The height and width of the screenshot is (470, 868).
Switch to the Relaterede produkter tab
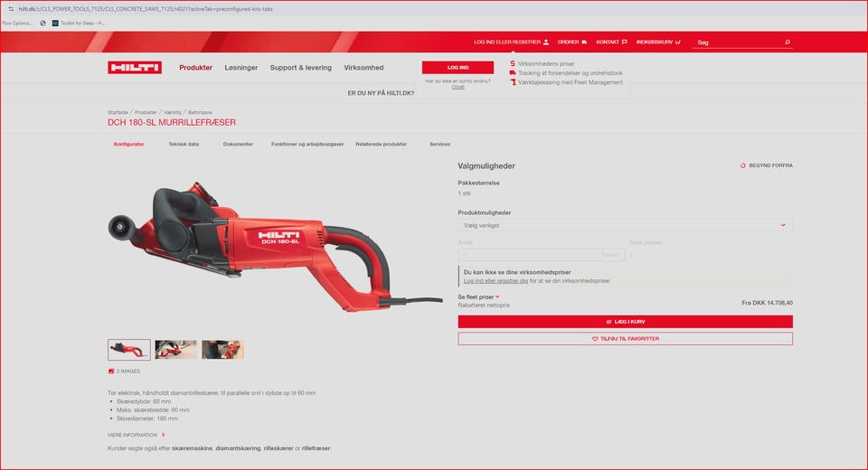(381, 144)
